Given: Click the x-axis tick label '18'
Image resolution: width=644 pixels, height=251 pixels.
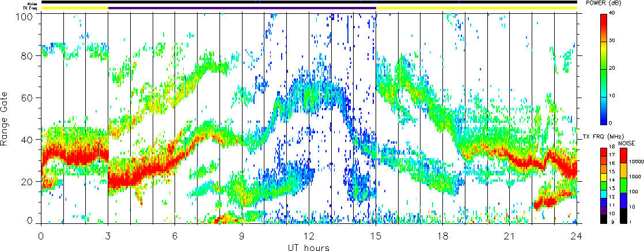Looking at the screenshot, I should click(443, 237).
